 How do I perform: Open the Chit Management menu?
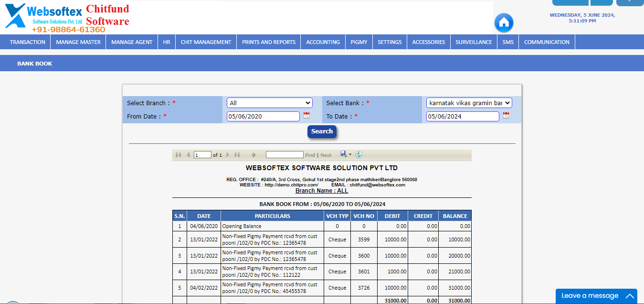pyautogui.click(x=206, y=42)
